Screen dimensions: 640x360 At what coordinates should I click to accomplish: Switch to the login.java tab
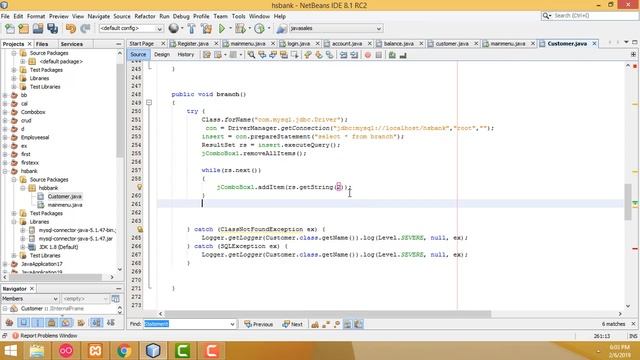[298, 44]
